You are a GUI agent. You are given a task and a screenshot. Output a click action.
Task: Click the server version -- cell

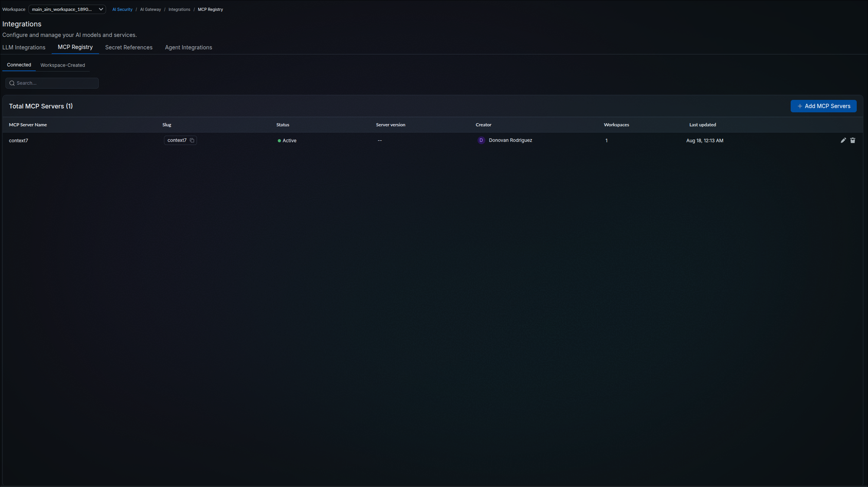click(380, 140)
